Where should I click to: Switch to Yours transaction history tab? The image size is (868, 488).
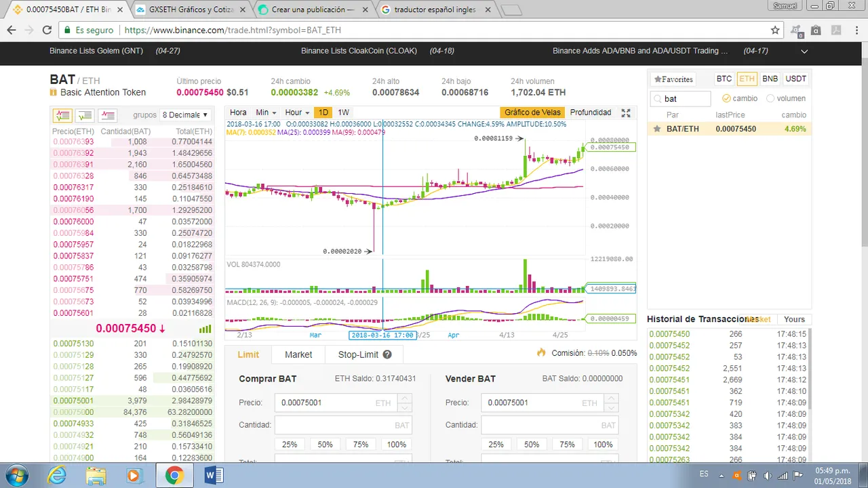click(794, 319)
